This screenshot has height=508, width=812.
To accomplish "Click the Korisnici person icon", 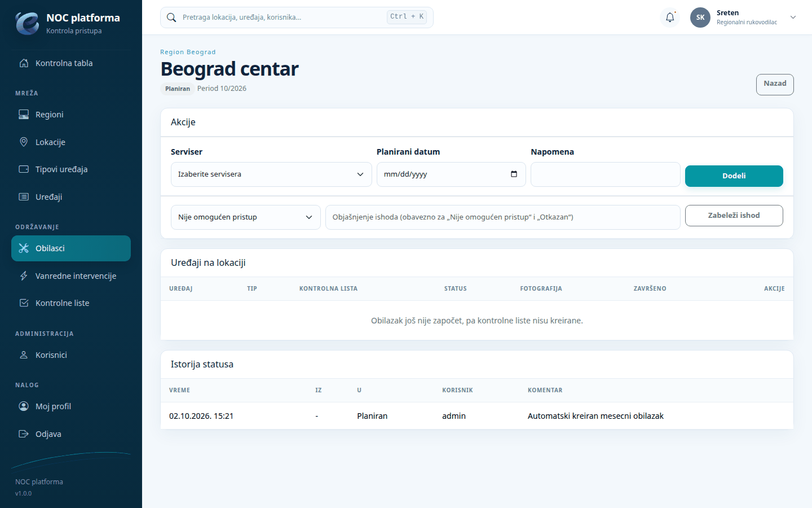I will 24,355.
